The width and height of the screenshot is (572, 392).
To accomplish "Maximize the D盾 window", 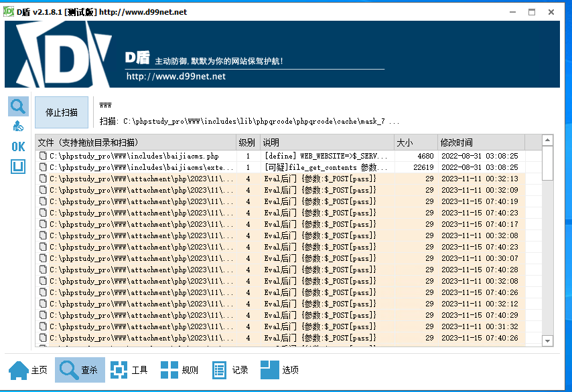I will (532, 12).
